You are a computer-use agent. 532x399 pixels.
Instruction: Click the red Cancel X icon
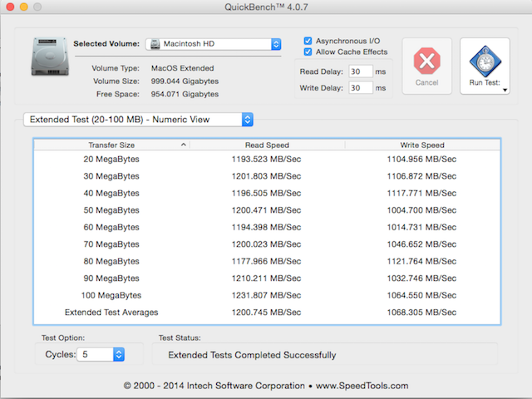tap(426, 61)
